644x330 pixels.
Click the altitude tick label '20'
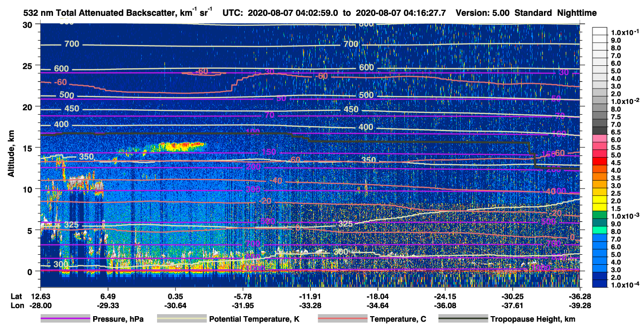click(x=28, y=106)
